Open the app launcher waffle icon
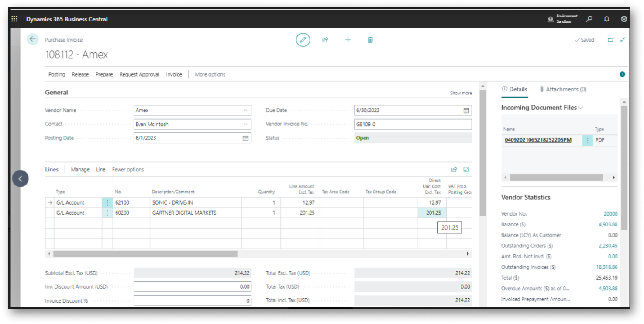This screenshot has height=324, width=644. 14,19
